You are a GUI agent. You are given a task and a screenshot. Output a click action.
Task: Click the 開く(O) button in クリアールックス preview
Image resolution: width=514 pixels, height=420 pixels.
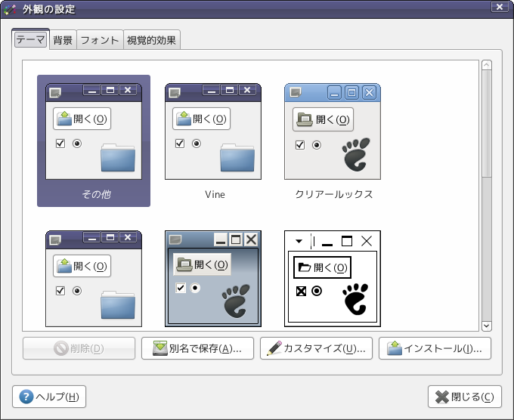(x=324, y=119)
